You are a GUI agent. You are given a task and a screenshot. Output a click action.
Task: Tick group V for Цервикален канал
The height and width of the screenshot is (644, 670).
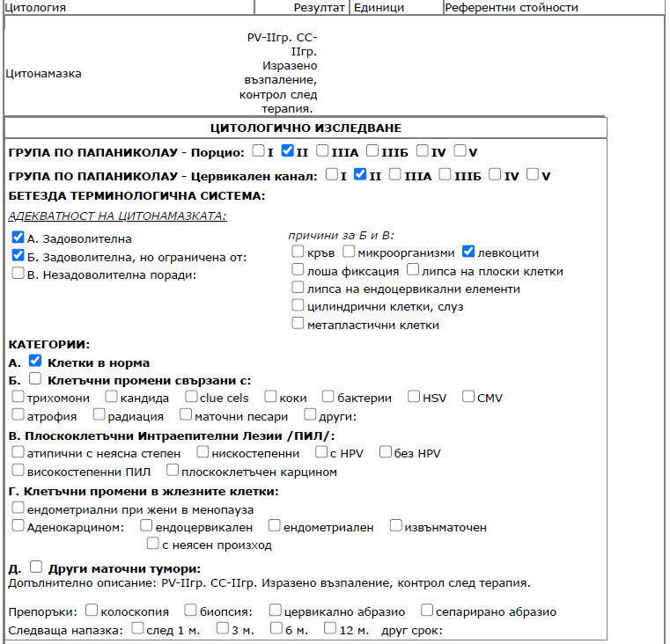click(x=533, y=174)
